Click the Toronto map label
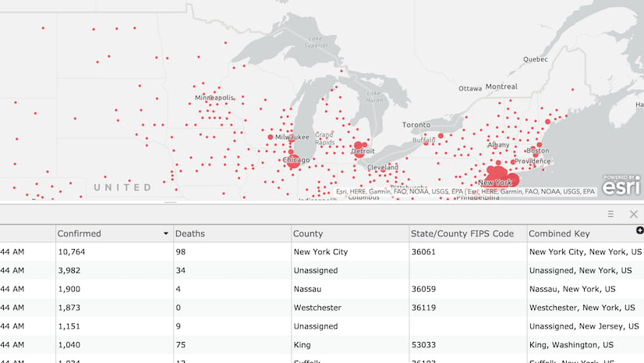Image resolution: width=644 pixels, height=363 pixels. [x=416, y=125]
